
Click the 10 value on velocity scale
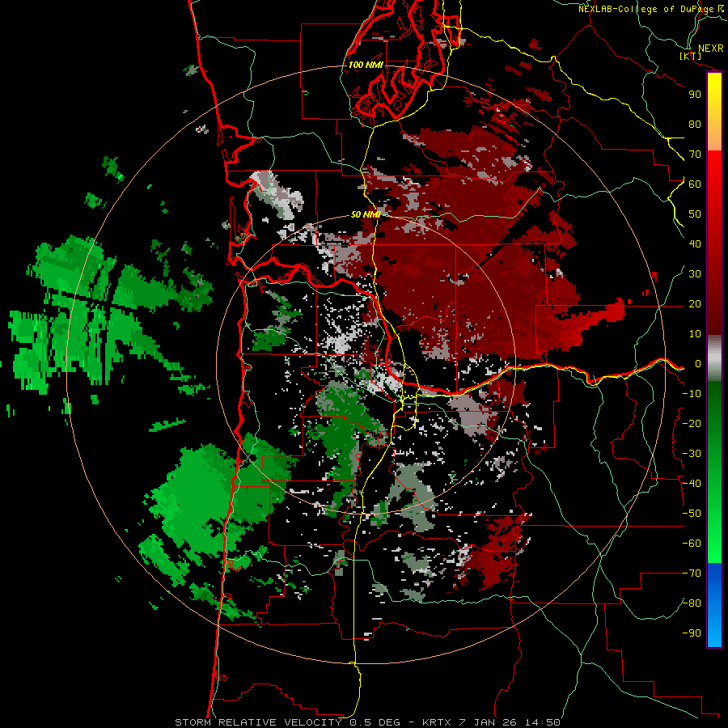[x=695, y=334]
